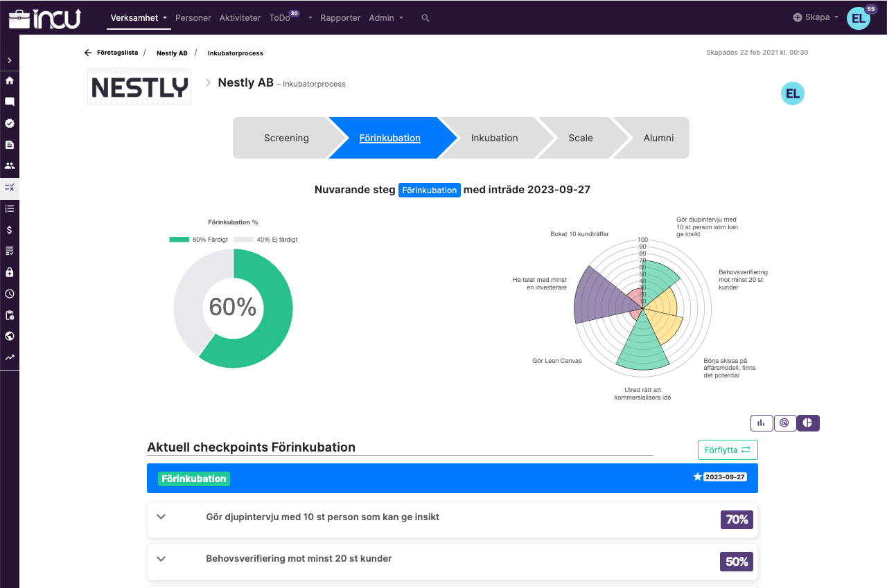Open the home icon in the sidebar
The height and width of the screenshot is (588, 887).
(x=10, y=80)
